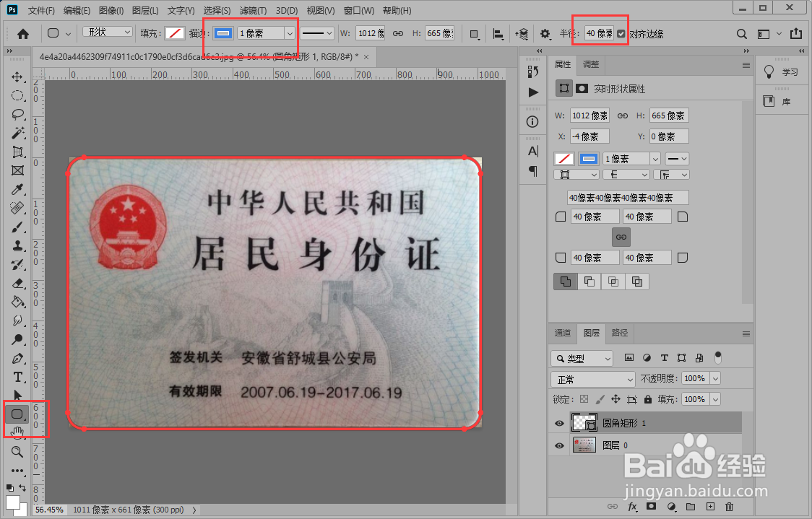The image size is (812, 519).
Task: Select the Elliptical Marquee tool
Action: coord(17,96)
